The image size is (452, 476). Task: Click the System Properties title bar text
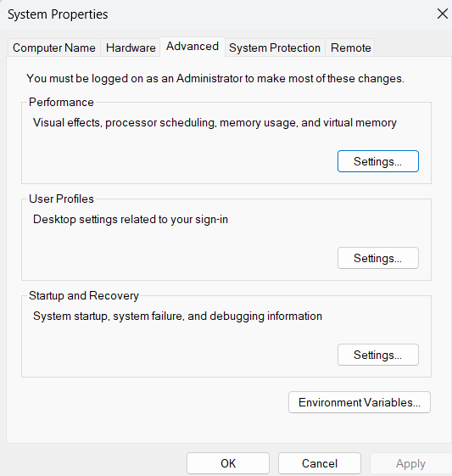[x=58, y=14]
